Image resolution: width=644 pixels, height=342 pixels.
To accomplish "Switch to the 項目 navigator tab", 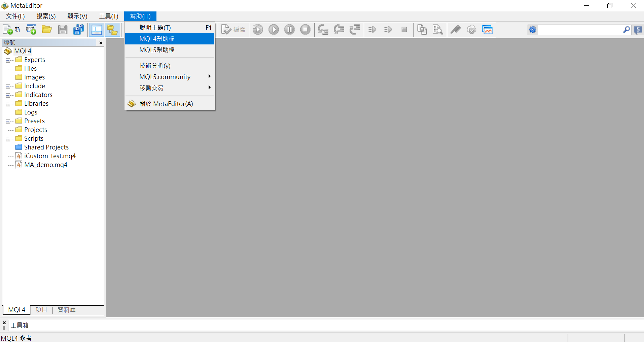I will [x=41, y=310].
